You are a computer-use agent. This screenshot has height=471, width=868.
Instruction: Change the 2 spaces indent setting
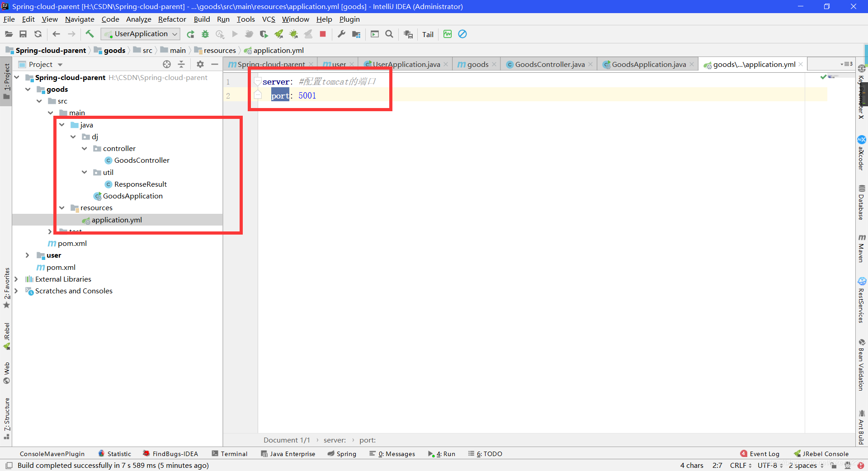(806, 465)
